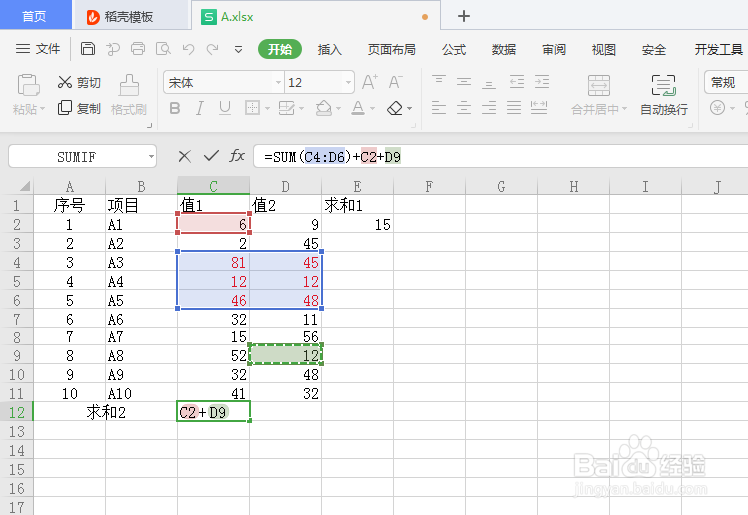Apply the Font color A button

(358, 108)
